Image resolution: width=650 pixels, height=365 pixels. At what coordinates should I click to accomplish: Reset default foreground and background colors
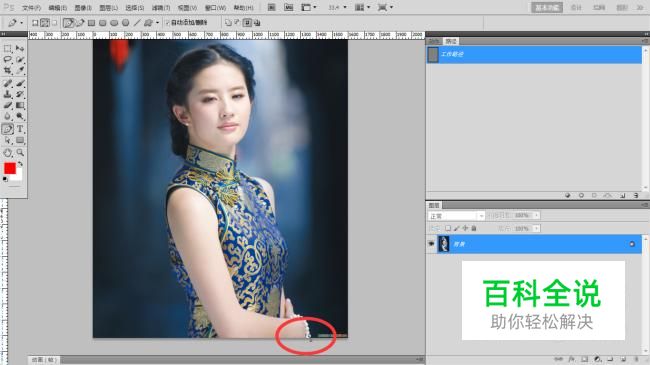coord(5,179)
